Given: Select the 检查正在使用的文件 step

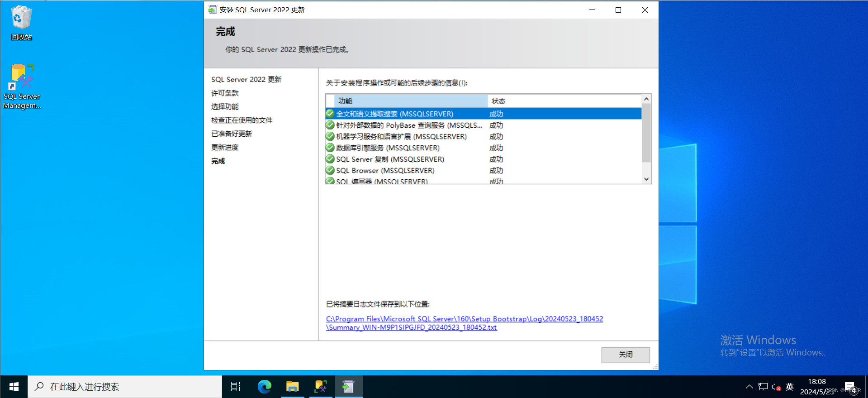Looking at the screenshot, I should [x=242, y=120].
